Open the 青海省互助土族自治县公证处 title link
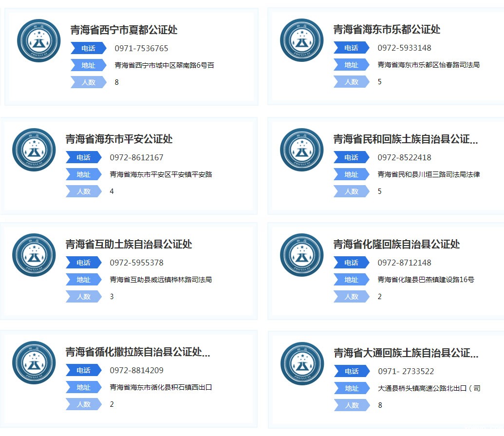This screenshot has height=436, width=504. click(x=129, y=244)
